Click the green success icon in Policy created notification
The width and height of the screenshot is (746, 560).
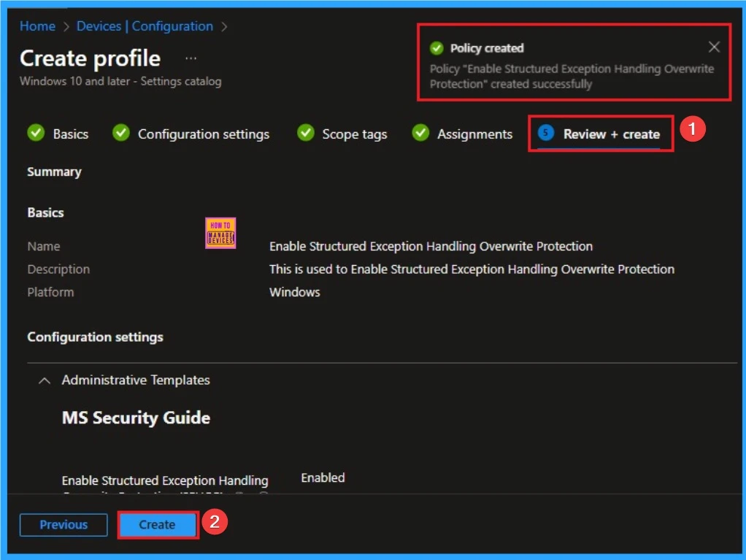(x=437, y=48)
